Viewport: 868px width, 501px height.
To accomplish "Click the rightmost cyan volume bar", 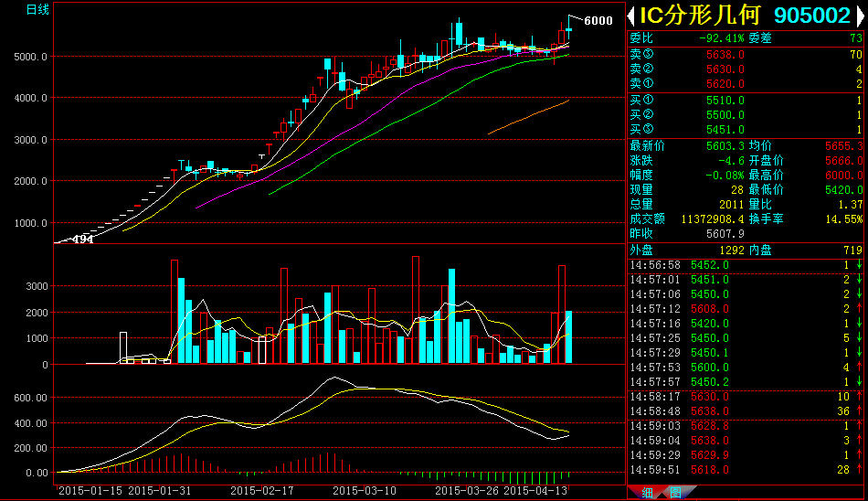I will [x=568, y=337].
